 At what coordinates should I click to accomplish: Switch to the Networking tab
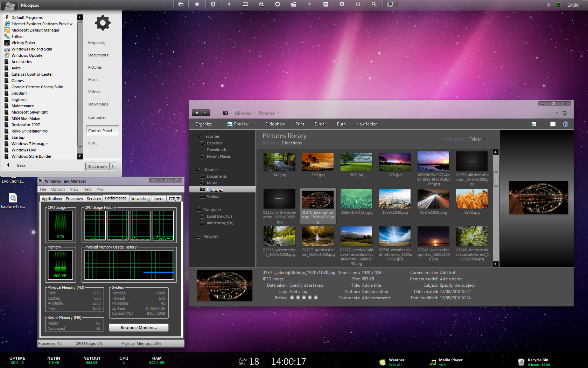(140, 199)
